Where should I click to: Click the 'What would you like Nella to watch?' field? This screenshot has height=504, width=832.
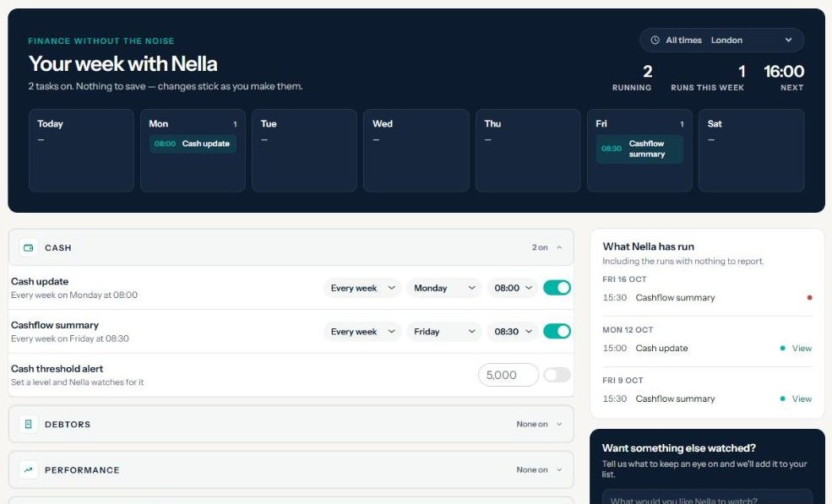coord(707,499)
